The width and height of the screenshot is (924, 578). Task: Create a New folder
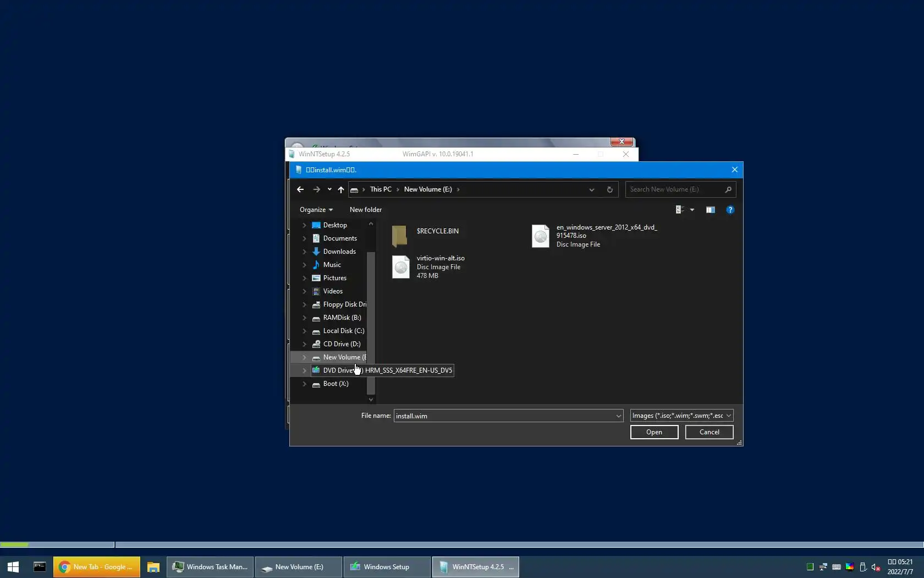click(366, 210)
